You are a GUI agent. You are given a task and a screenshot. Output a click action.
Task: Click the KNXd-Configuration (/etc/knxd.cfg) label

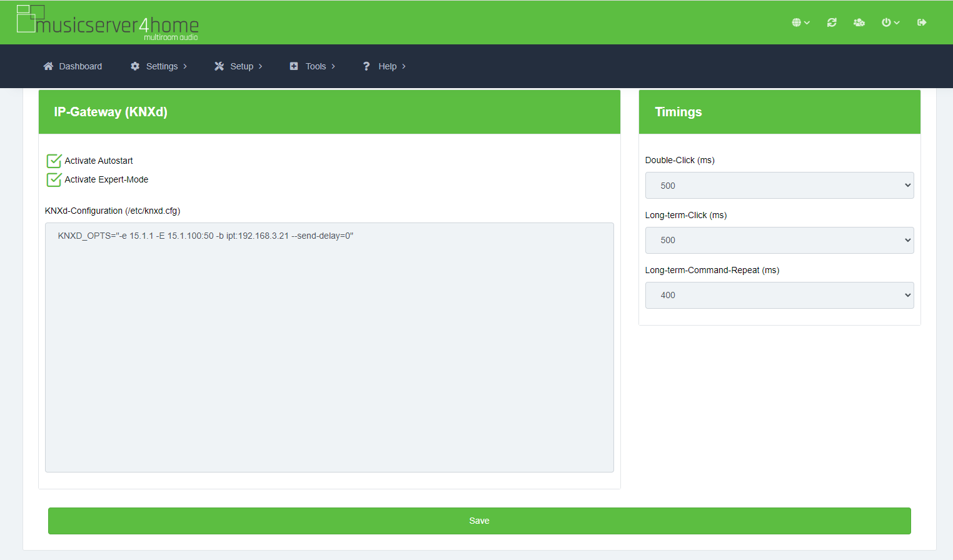click(113, 211)
